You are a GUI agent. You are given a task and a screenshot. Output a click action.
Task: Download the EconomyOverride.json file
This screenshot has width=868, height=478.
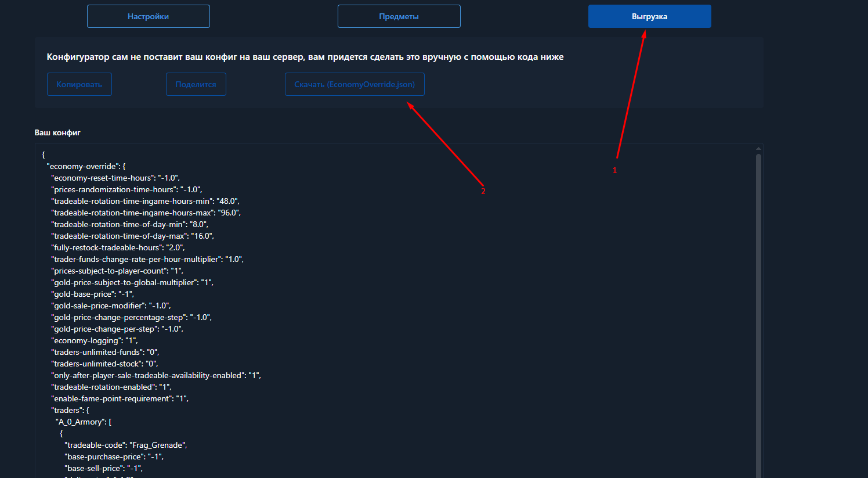point(354,84)
